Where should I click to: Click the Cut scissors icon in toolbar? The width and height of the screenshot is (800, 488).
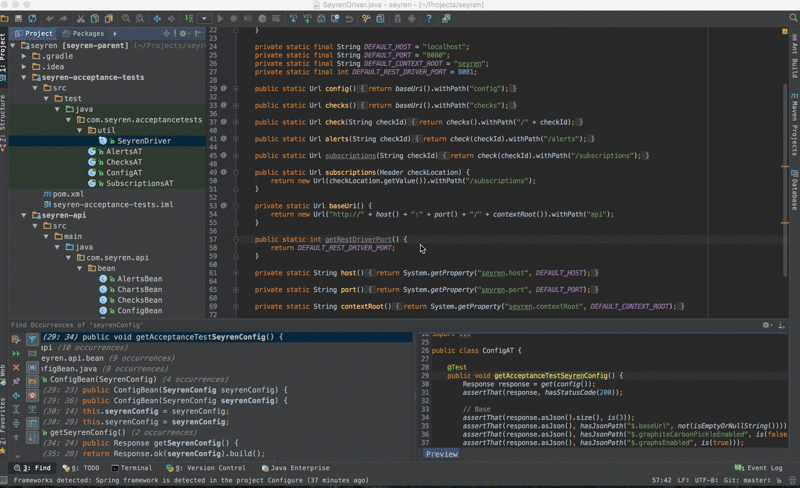point(81,18)
